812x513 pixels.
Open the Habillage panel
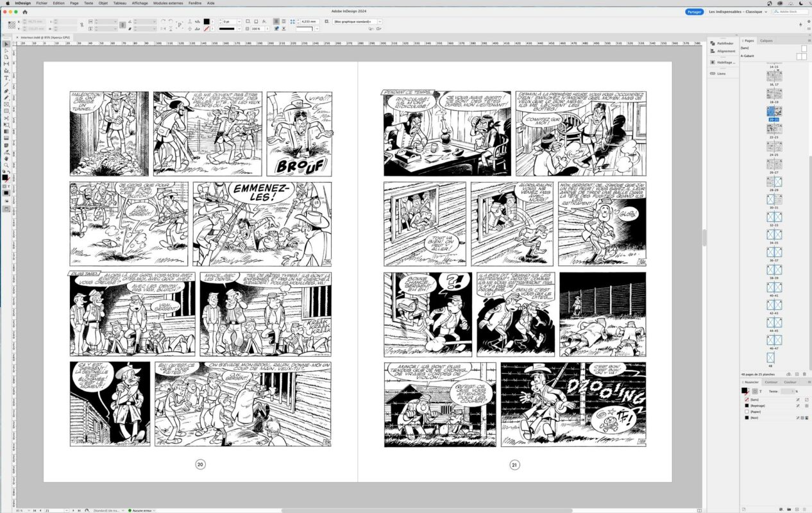pos(722,62)
